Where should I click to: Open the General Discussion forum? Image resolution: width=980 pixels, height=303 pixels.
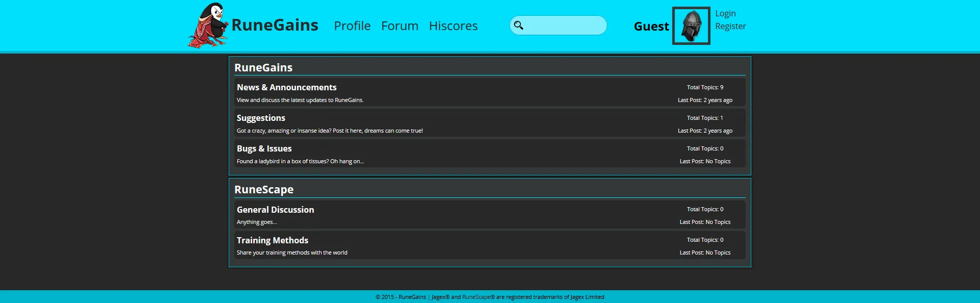pos(275,210)
